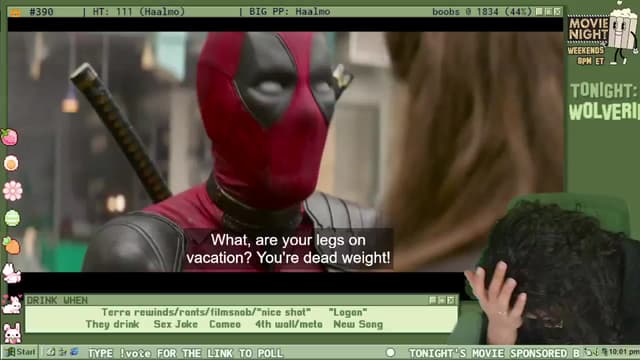This screenshot has width=640, height=360.
Task: Click the orange circle sidebar icon
Action: pos(11,164)
